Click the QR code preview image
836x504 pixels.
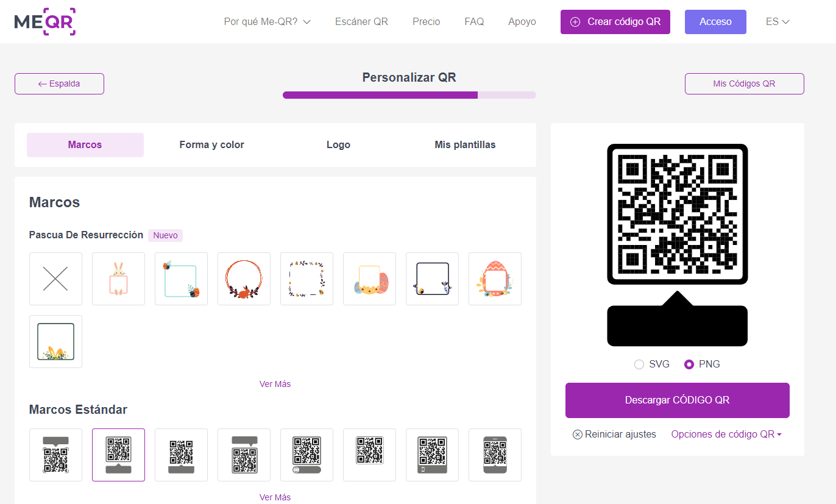[x=677, y=215]
